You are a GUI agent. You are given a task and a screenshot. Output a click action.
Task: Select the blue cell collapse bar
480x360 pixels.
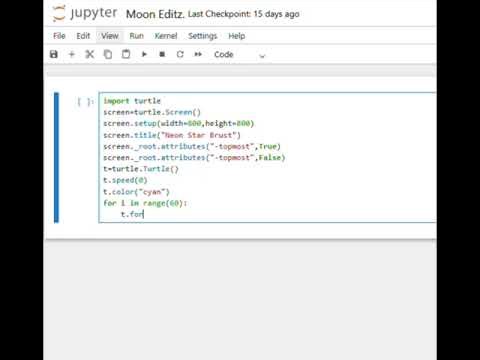56,157
